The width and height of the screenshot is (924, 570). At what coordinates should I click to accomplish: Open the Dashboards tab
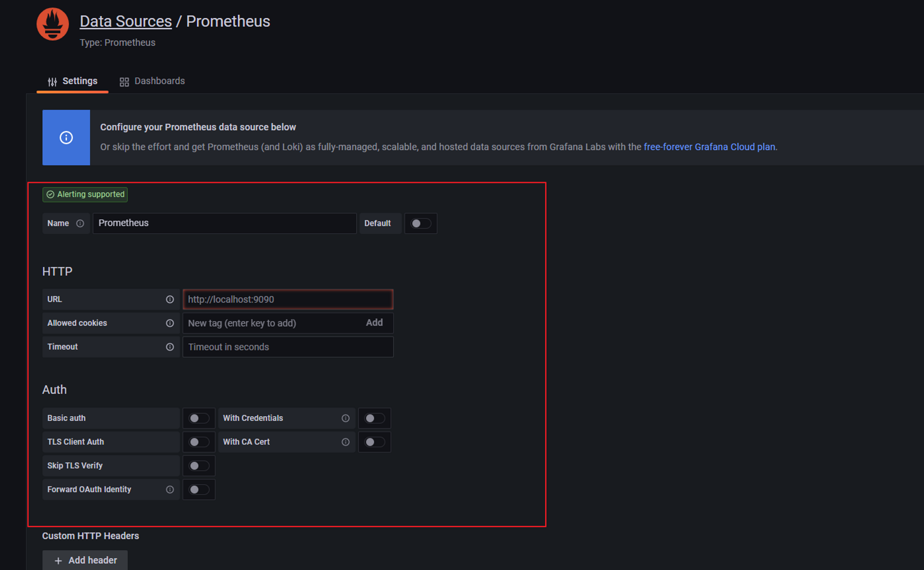coord(152,81)
